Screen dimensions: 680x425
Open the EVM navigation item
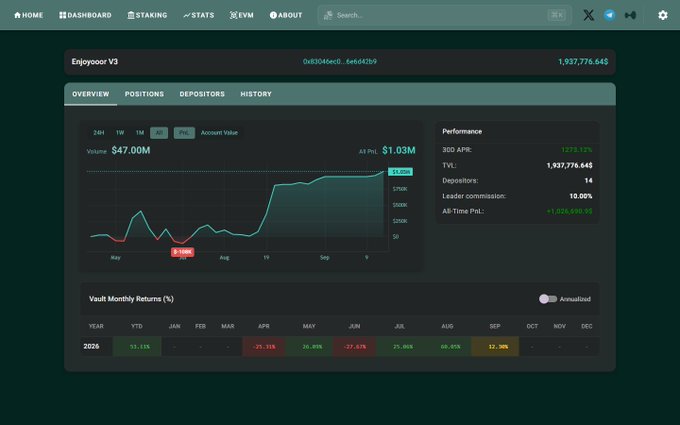[x=242, y=15]
